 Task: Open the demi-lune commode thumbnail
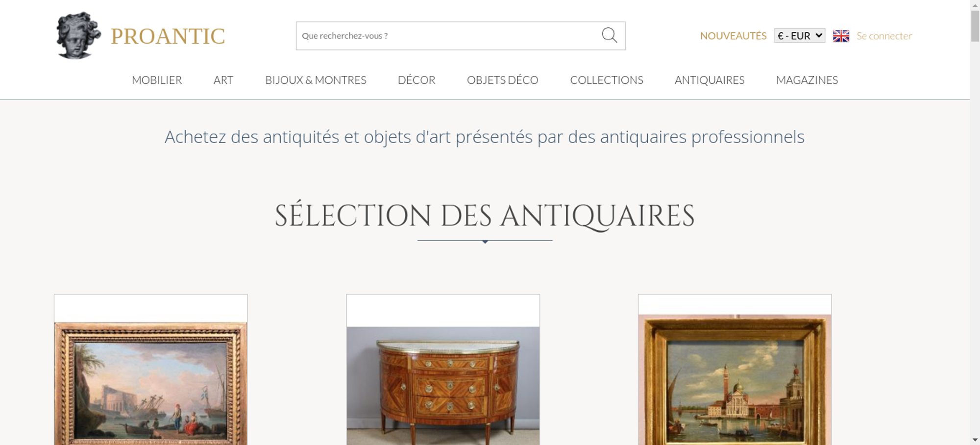(443, 386)
